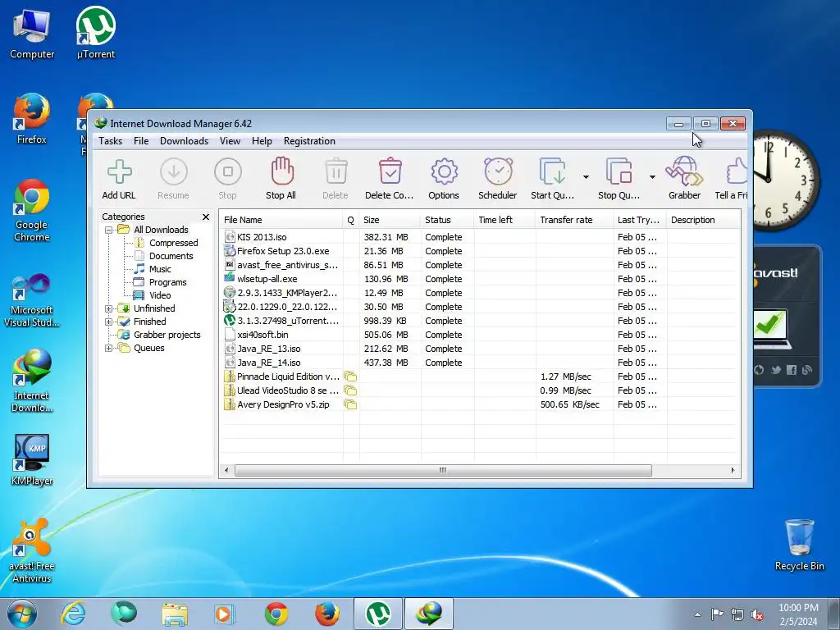Launch the Grabber tool
This screenshot has width=840, height=630.
coord(684,171)
